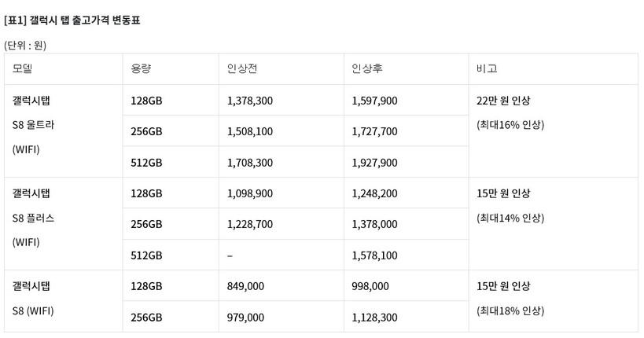The image size is (644, 338).
Task: Select the 인상후 column header
Action: click(367, 68)
